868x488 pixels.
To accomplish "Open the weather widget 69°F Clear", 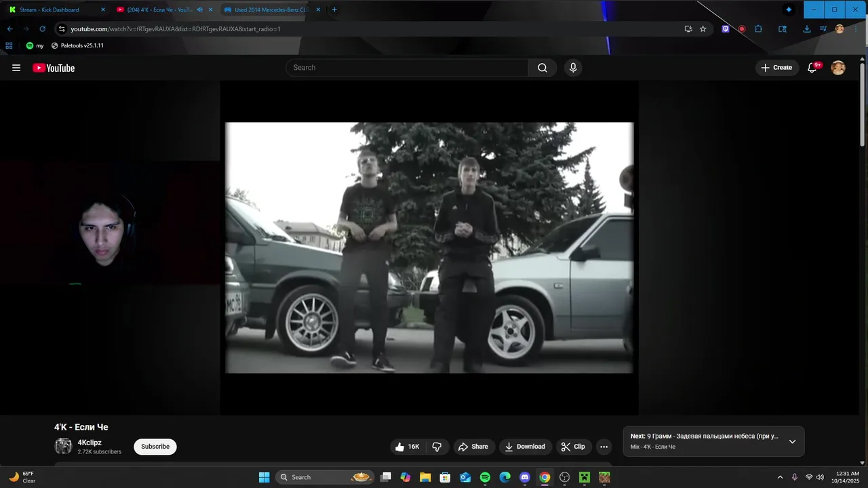I will [22, 477].
